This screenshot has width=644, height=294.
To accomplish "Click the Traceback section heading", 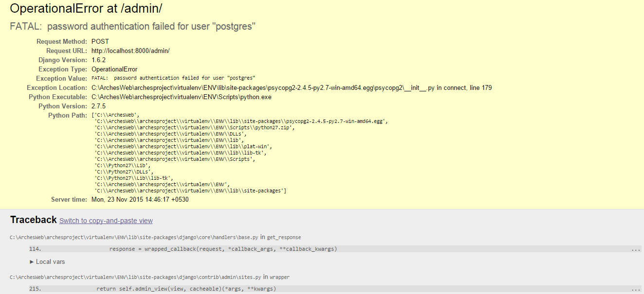I will tap(34, 220).
